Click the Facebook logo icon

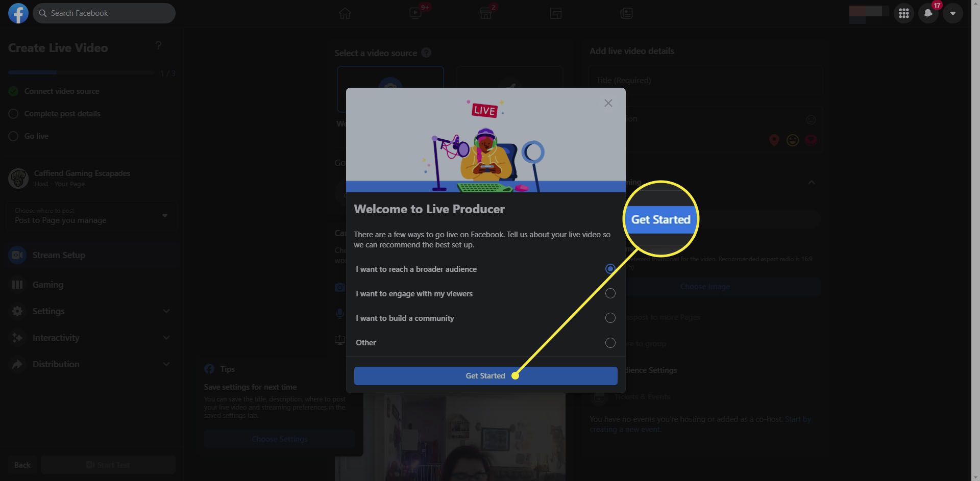coord(18,13)
